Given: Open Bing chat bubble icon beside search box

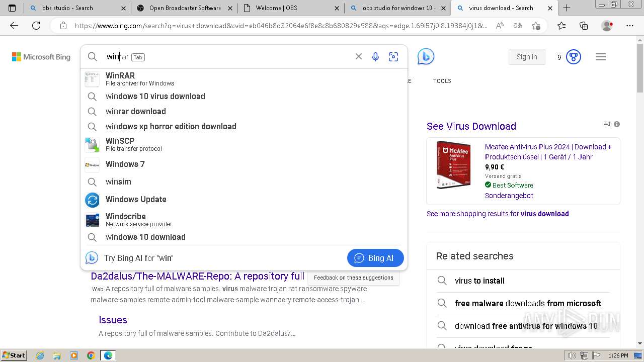Looking at the screenshot, I should click(426, 57).
